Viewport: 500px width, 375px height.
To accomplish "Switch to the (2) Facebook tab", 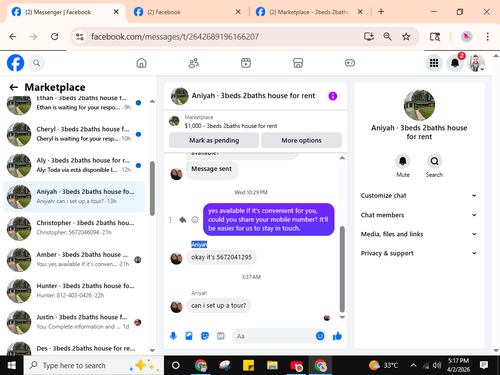I will tap(187, 12).
